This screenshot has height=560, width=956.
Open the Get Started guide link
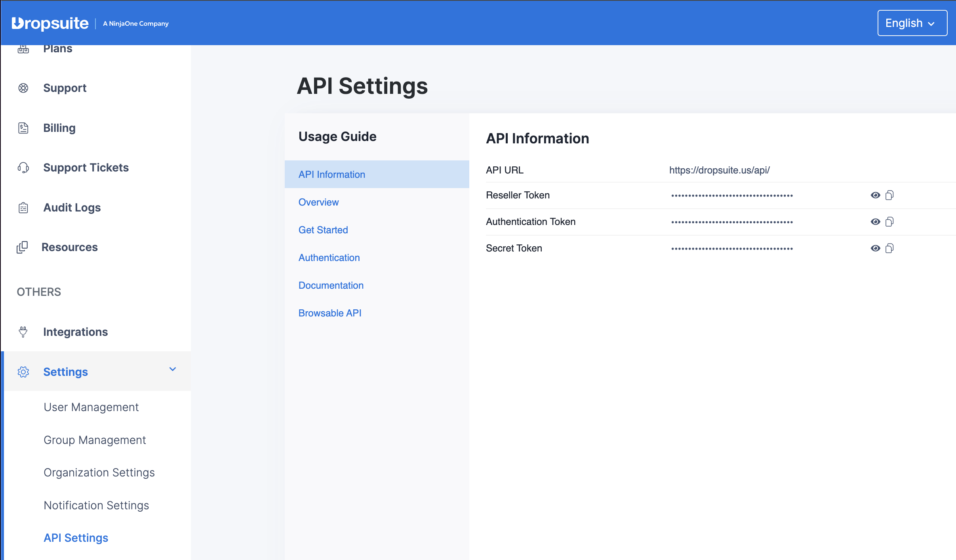tap(323, 230)
